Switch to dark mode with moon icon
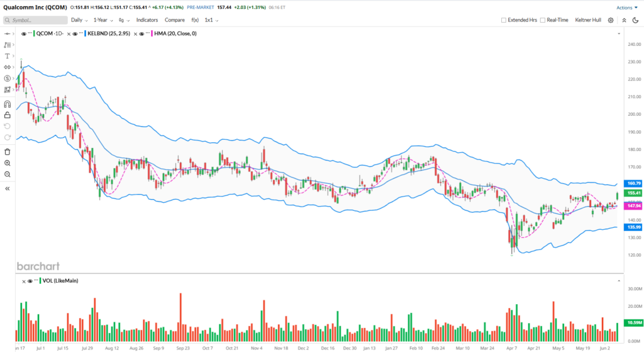The height and width of the screenshot is (352, 644). (634, 20)
